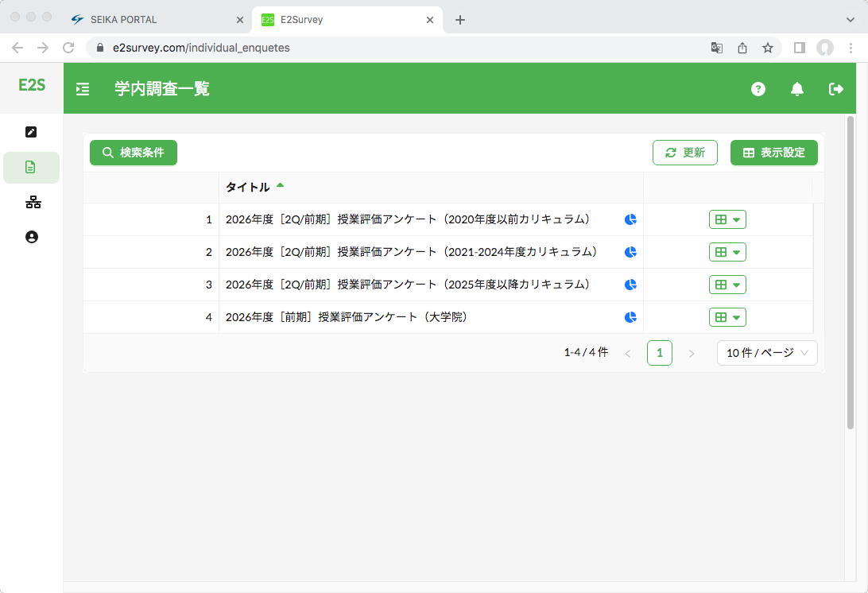
Task: Toggle the sidebar menu collapse icon
Action: tap(83, 88)
